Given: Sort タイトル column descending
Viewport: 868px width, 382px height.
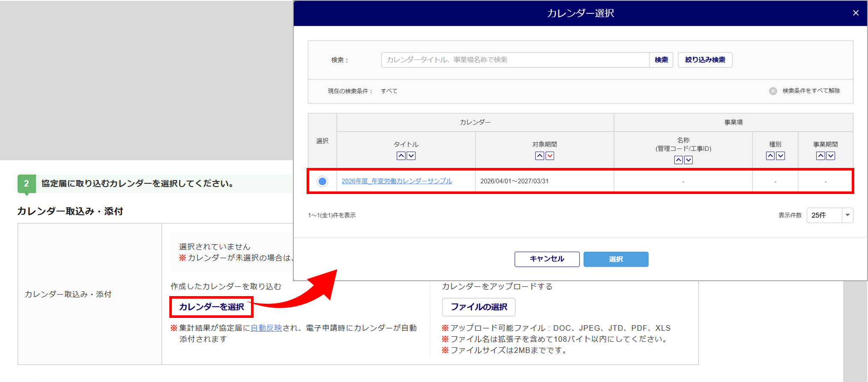Looking at the screenshot, I should coord(411,156).
